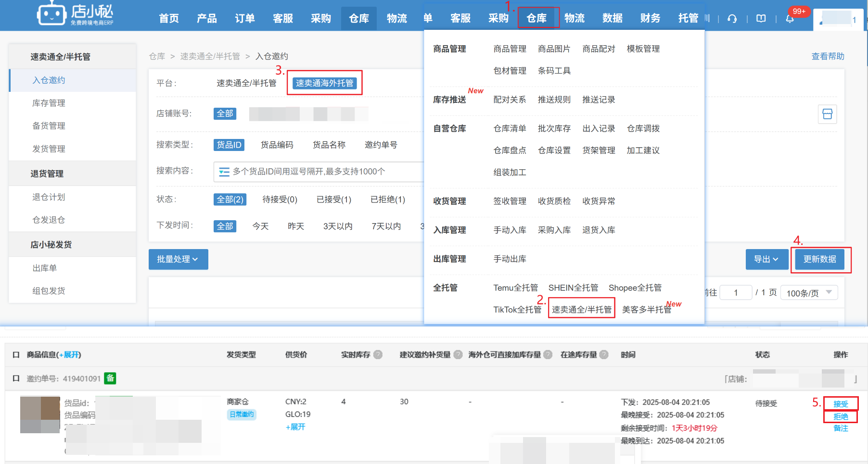Viewport: 868px width, 464px height.
Task: Select 商品图片 in the warehouse menu
Action: [x=554, y=49]
